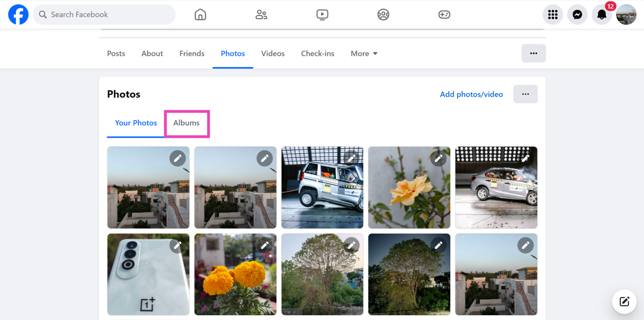644x320 pixels.
Task: Open the Watch video icon
Action: (x=322, y=14)
